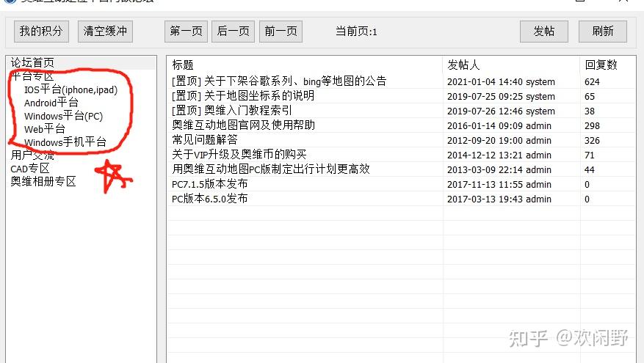644x363 pixels.
Task: Select CAD专区 in the tree
Action: click(x=30, y=168)
